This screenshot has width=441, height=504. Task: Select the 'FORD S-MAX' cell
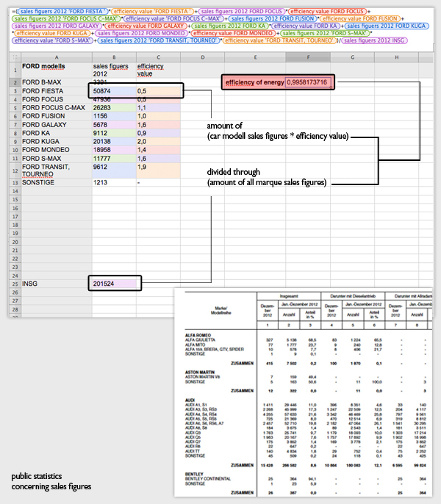tap(57, 159)
